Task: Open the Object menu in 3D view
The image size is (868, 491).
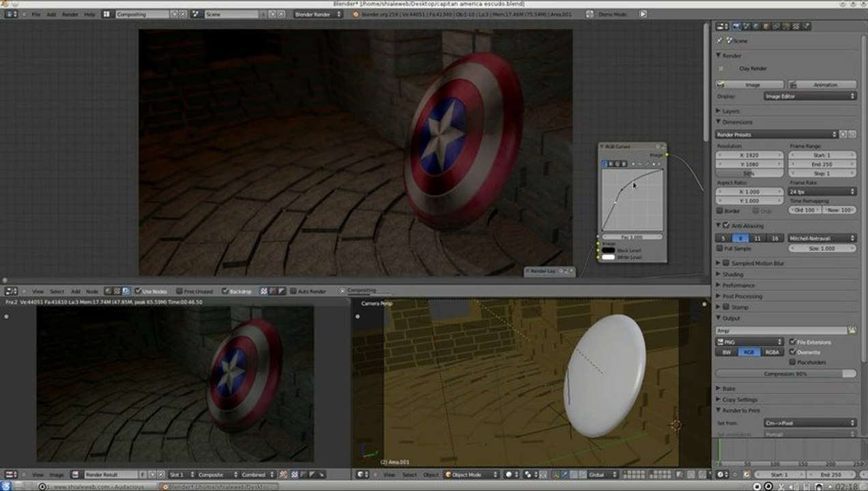Action: tap(431, 475)
